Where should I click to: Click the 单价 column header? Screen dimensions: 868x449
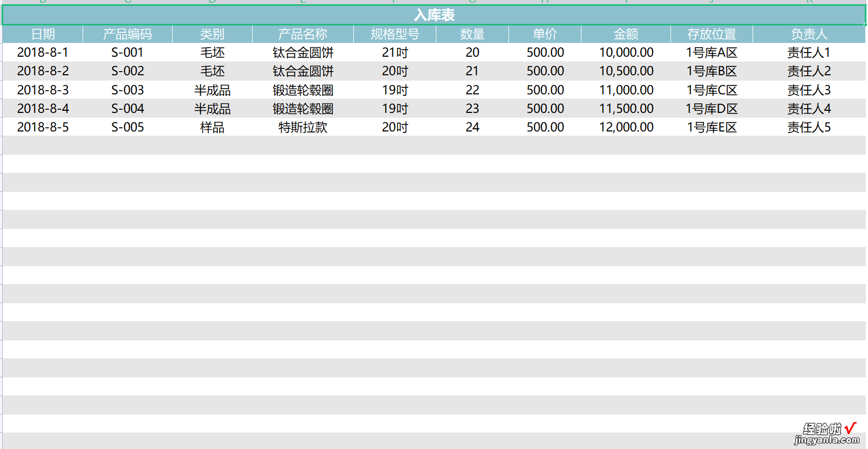pyautogui.click(x=545, y=34)
